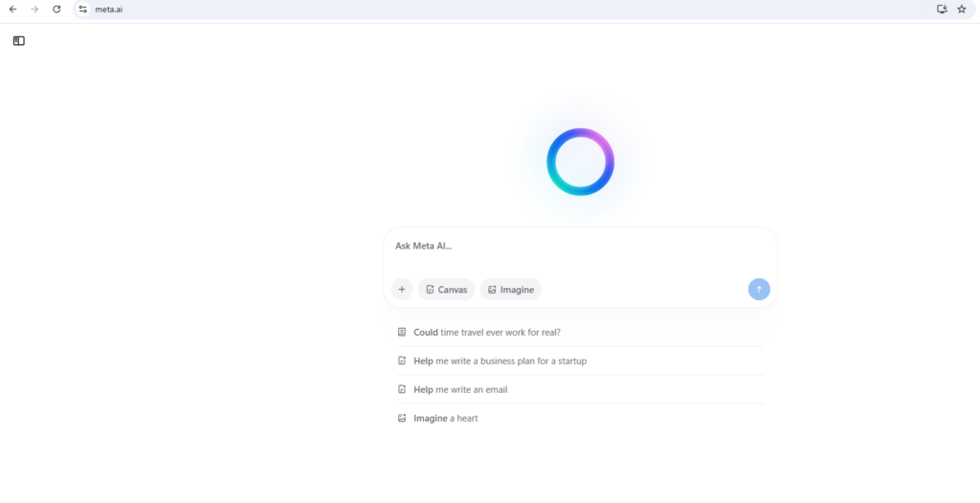Screen dimensions: 980x503
Task: Choose 'Help me write a business plan' suggestion
Action: point(580,361)
